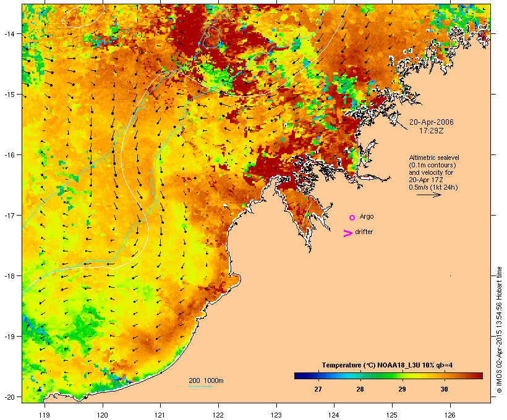Click the cyan bathymetry legend line
Viewport: 507px width, 420px height.
[201, 386]
